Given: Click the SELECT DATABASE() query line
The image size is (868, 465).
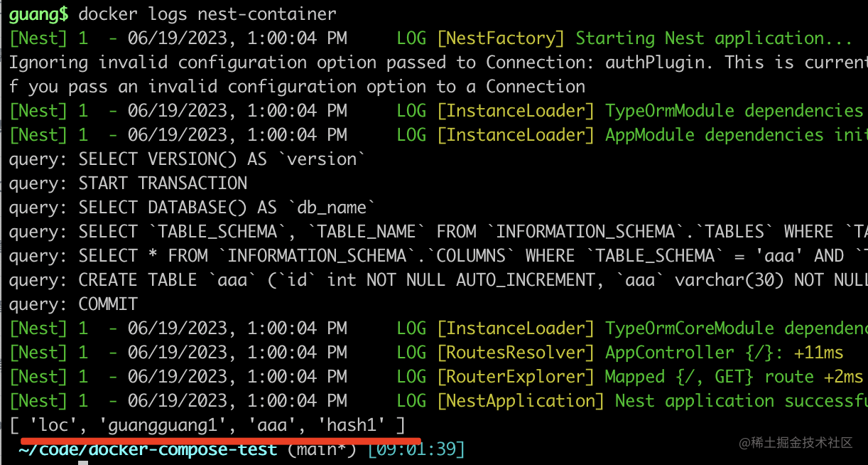Looking at the screenshot, I should coord(192,207).
